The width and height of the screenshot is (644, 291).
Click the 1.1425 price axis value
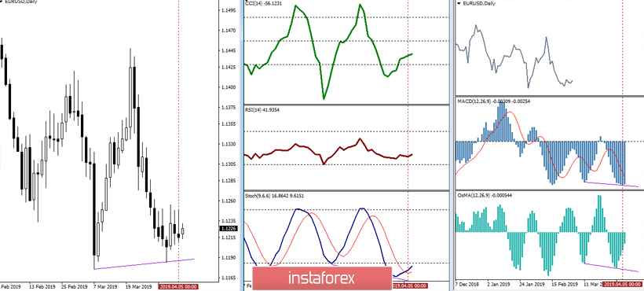click(x=228, y=67)
